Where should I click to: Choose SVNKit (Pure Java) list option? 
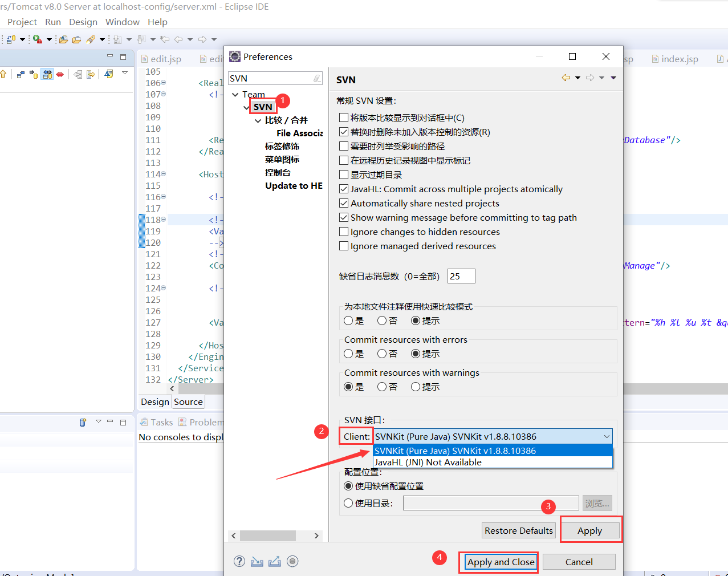tap(493, 451)
